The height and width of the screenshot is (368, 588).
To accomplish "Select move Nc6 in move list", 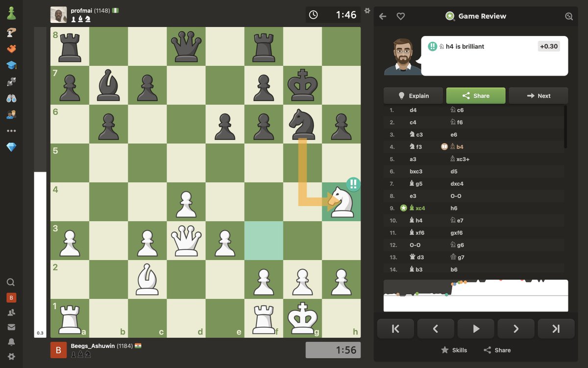I will (x=457, y=110).
